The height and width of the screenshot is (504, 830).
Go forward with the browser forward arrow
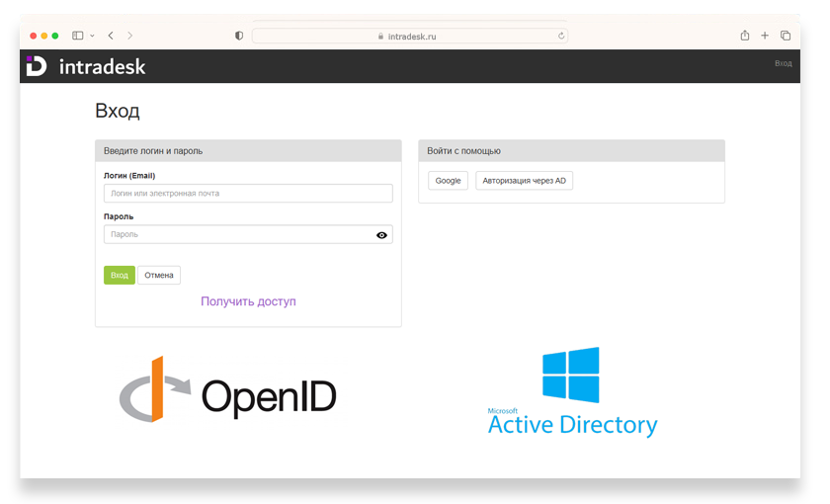coord(130,36)
